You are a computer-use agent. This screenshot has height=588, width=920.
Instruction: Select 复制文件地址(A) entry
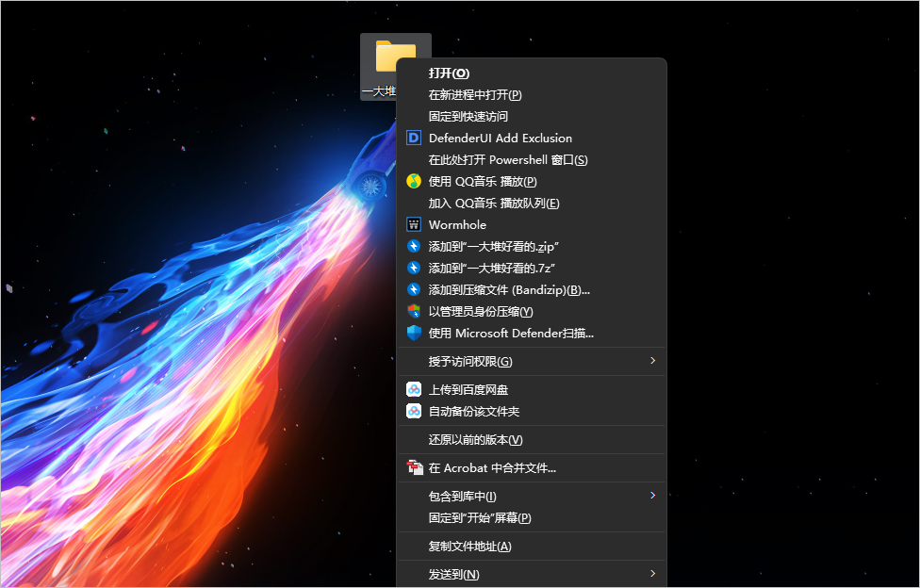pos(532,547)
